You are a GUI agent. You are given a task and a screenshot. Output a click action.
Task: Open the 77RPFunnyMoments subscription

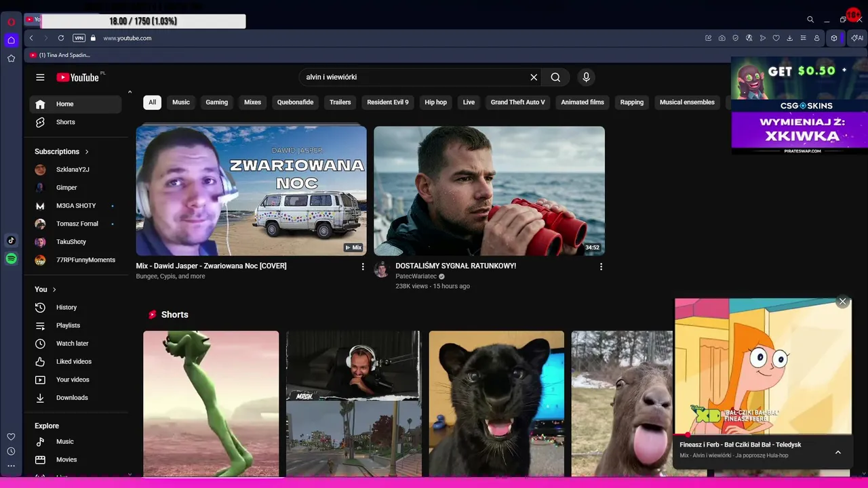(x=75, y=260)
